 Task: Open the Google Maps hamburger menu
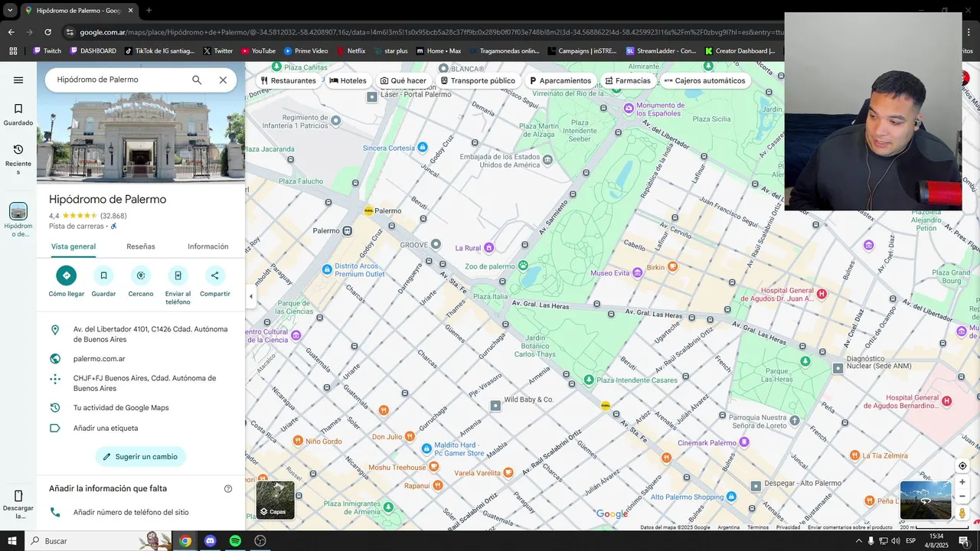click(x=18, y=80)
